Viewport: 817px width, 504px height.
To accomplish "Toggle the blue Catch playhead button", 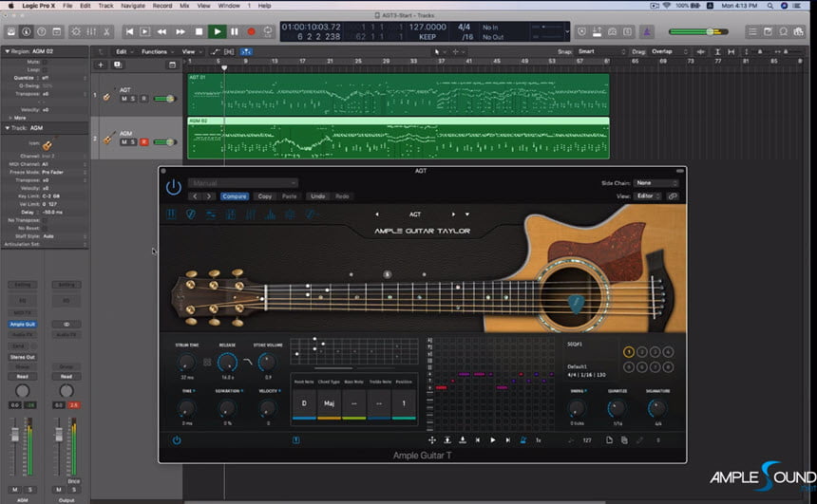I will tap(245, 51).
